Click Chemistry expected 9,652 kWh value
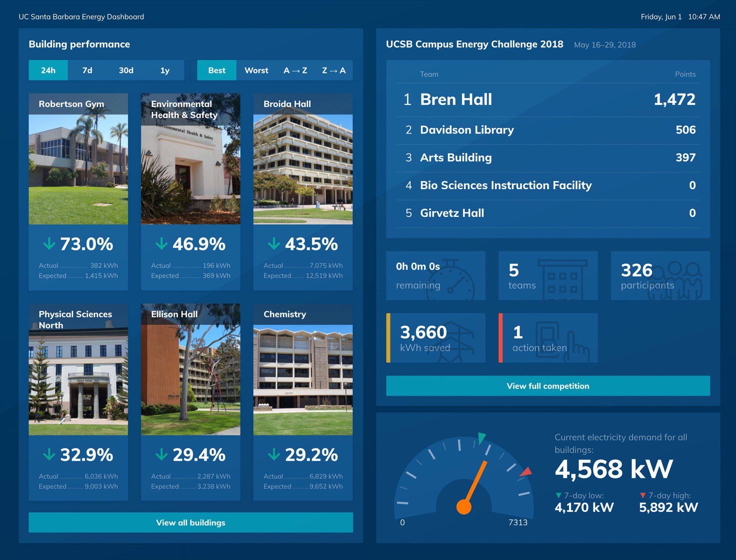 click(326, 487)
